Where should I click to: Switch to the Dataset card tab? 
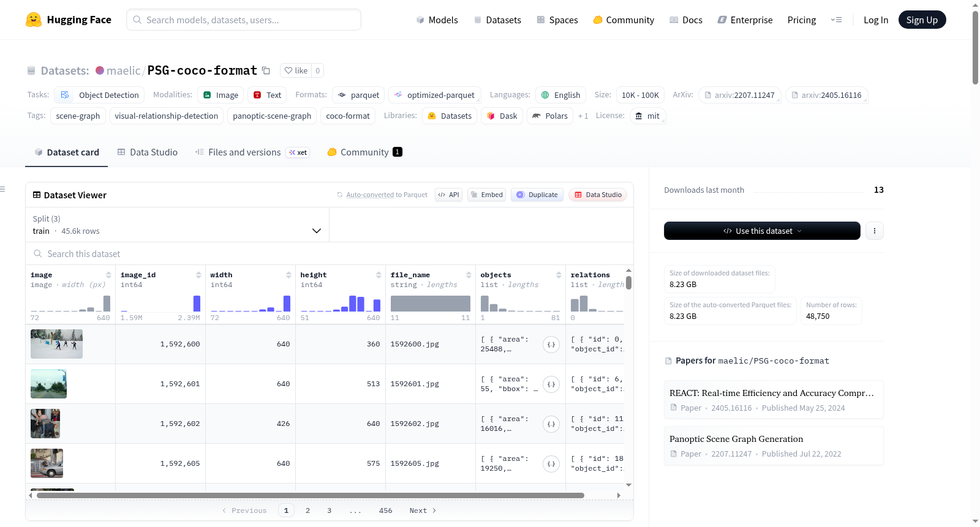(x=66, y=152)
